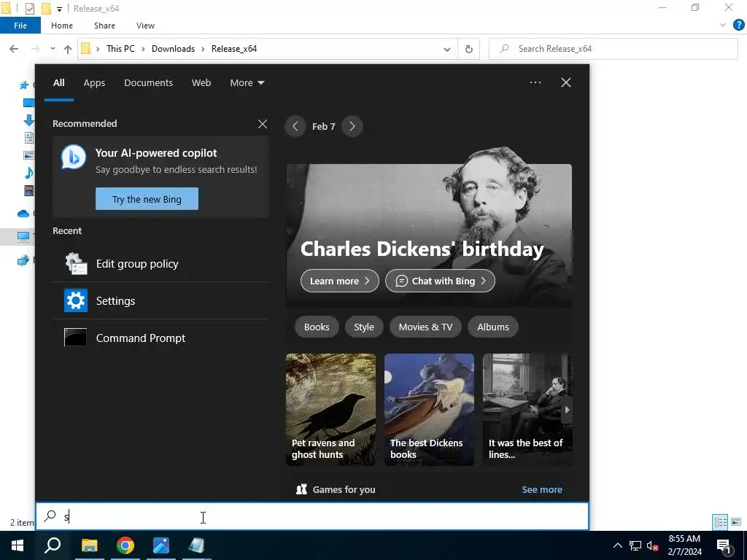Viewport: 747px width, 560px height.
Task: Select the Style topic chip
Action: pyautogui.click(x=364, y=327)
